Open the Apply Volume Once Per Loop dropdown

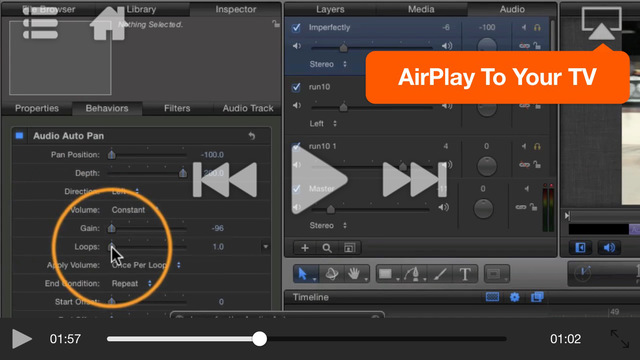coord(146,265)
